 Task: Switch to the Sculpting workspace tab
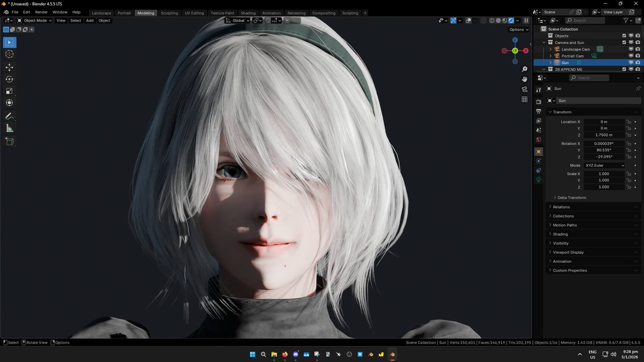pos(169,13)
